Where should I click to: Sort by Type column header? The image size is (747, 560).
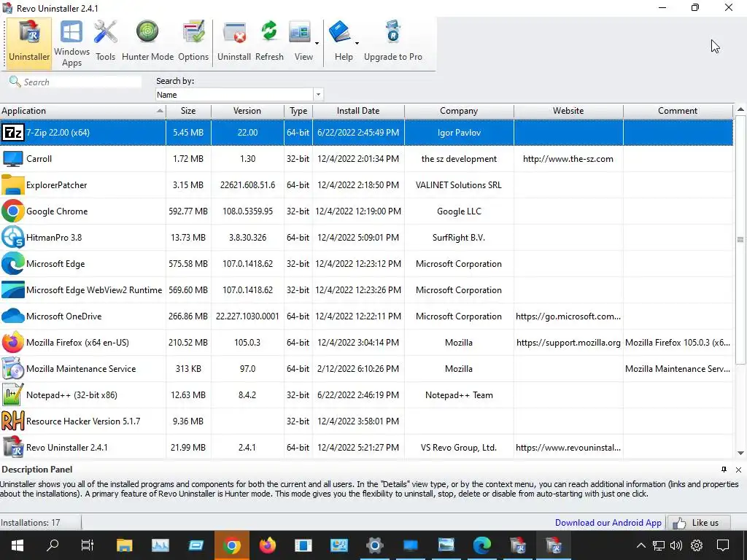click(298, 111)
